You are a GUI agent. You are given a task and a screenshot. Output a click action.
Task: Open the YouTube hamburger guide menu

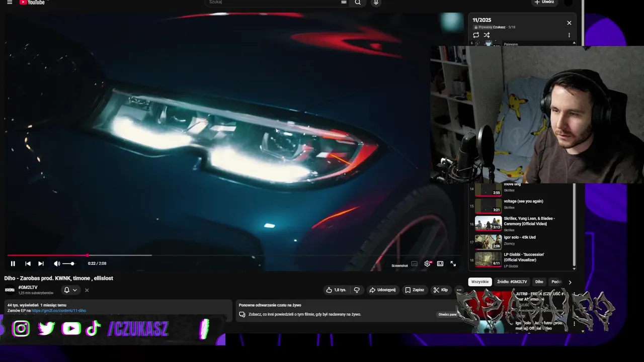(10, 2)
